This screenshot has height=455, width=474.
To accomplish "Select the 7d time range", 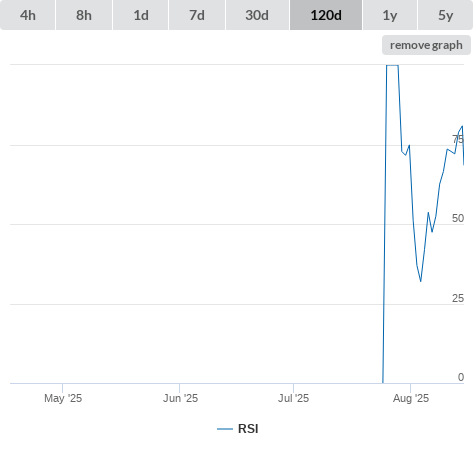I will point(197,15).
